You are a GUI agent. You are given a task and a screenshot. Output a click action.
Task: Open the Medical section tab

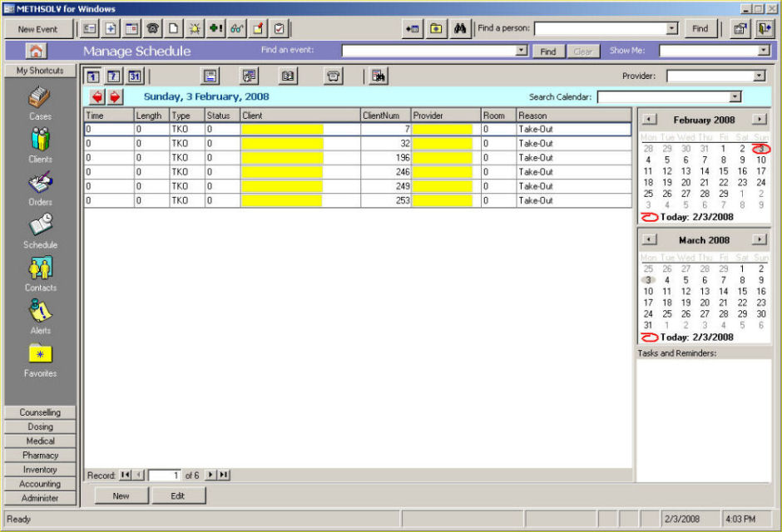[x=40, y=441]
